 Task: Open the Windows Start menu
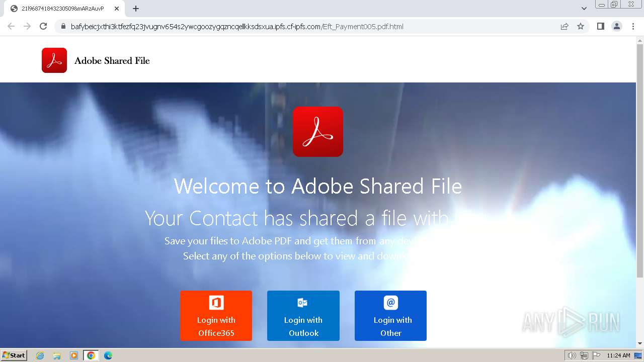coord(14,355)
